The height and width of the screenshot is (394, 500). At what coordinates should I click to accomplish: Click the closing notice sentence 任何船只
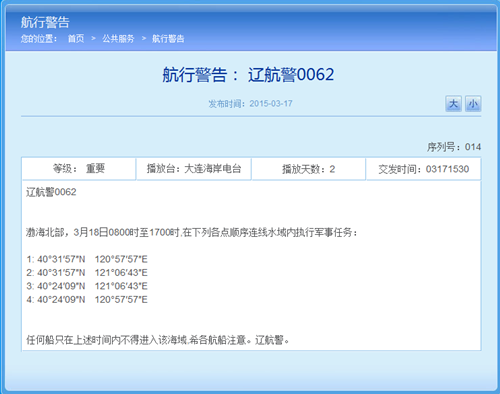[158, 340]
